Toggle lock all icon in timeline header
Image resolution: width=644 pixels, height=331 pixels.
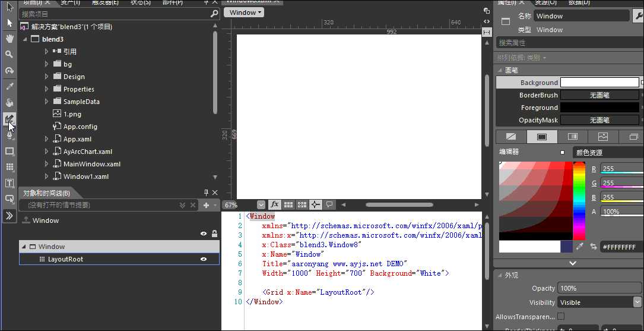[214, 234]
